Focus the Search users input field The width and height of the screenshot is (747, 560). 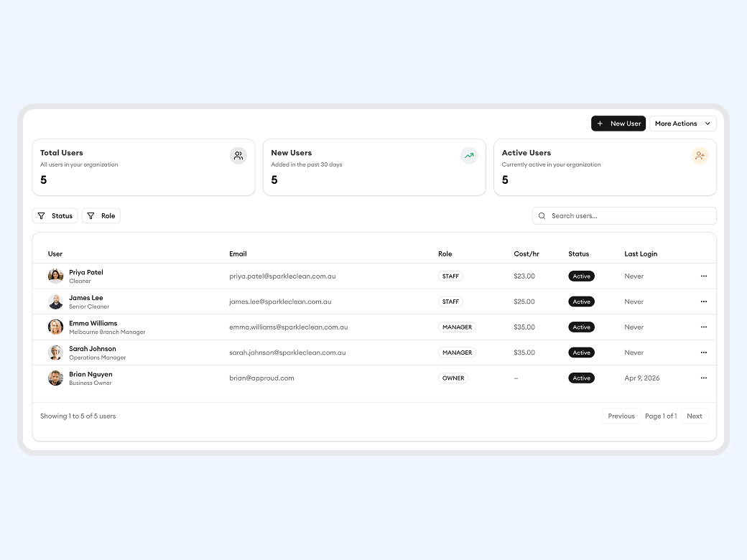point(628,216)
